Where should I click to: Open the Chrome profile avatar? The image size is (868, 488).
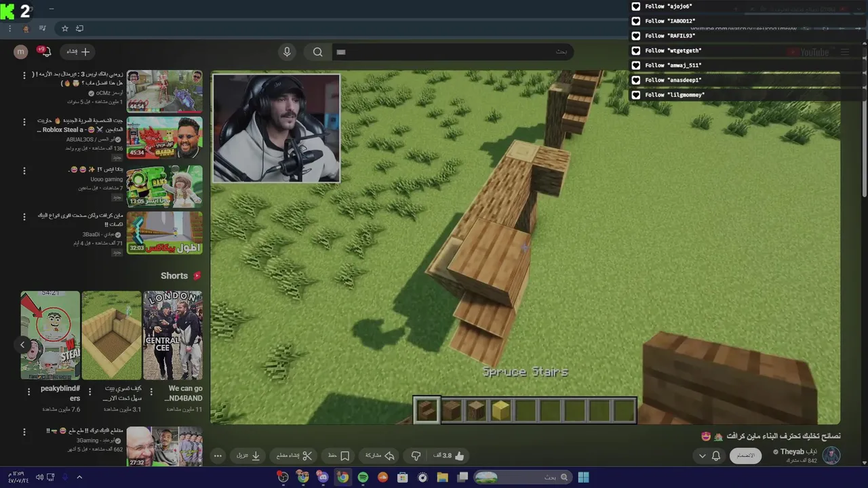[x=26, y=28]
